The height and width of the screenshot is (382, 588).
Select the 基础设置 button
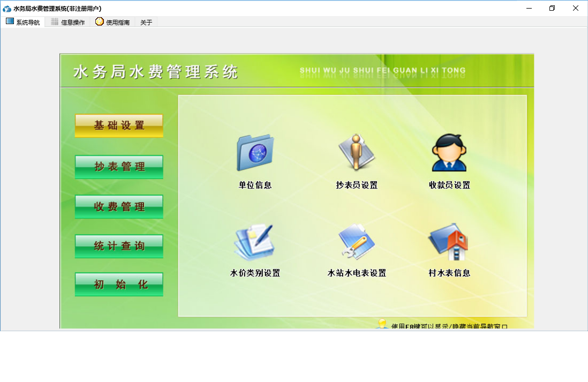click(119, 126)
